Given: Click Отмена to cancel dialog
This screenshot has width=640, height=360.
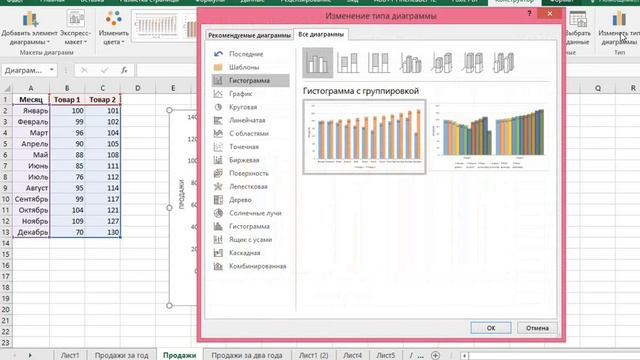Looking at the screenshot, I should click(x=537, y=328).
